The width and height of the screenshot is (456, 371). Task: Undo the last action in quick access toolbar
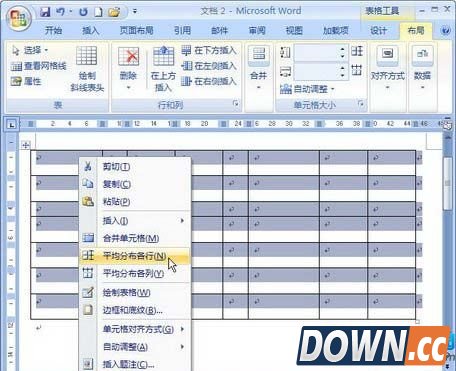click(60, 12)
